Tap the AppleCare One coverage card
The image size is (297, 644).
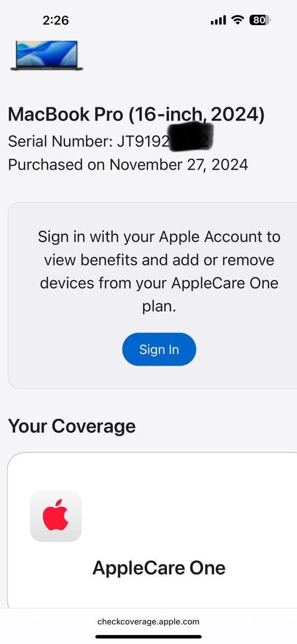coord(152,530)
